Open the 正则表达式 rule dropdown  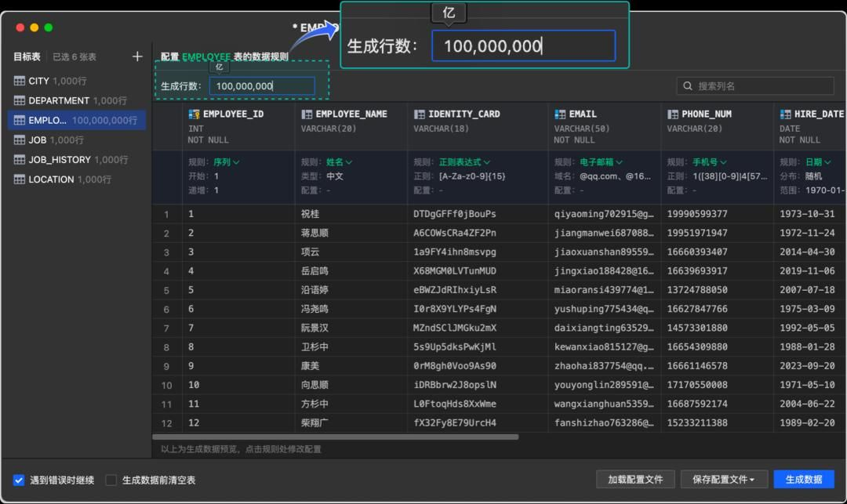tap(464, 162)
